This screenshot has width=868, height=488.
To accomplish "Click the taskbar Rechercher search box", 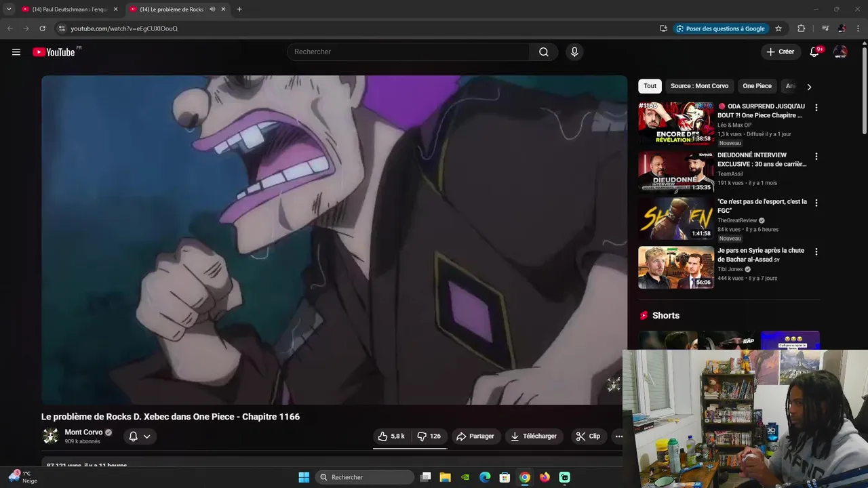I will pyautogui.click(x=365, y=477).
